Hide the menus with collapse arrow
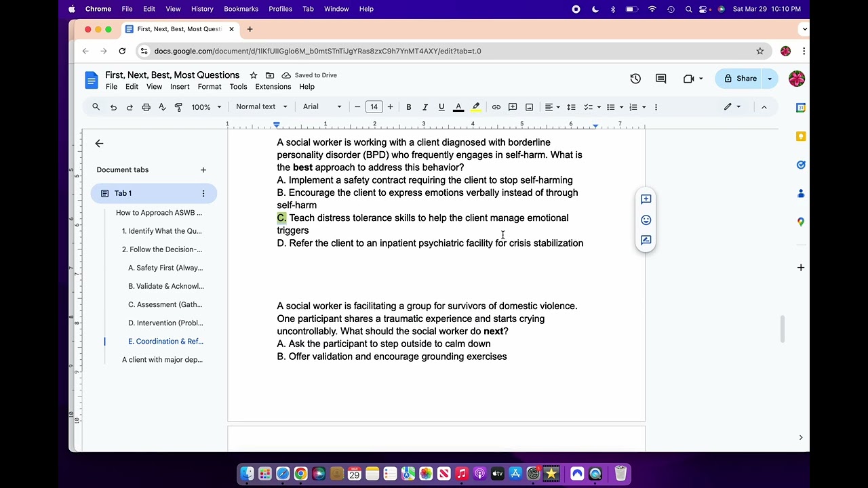This screenshot has width=868, height=488. point(764,107)
